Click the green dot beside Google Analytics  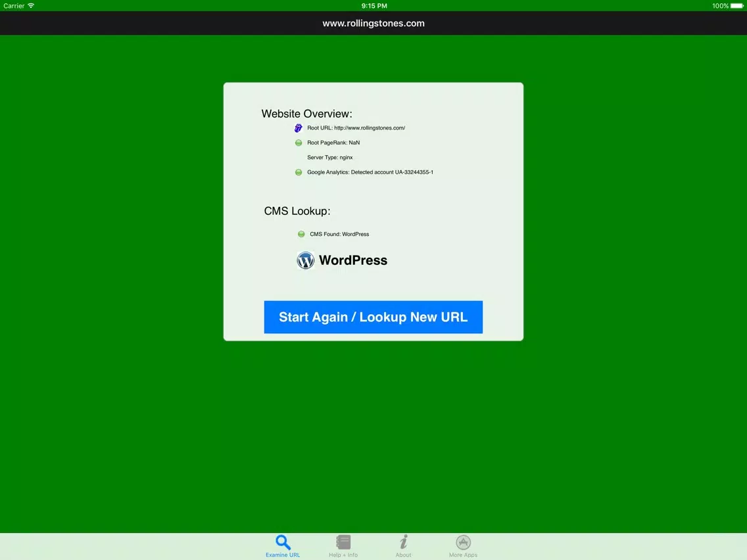[x=299, y=172]
